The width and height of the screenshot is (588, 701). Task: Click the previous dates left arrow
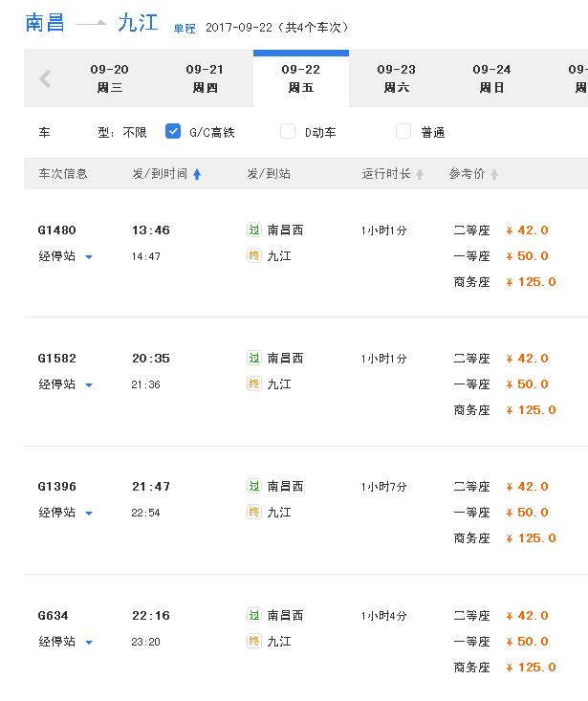click(x=45, y=79)
